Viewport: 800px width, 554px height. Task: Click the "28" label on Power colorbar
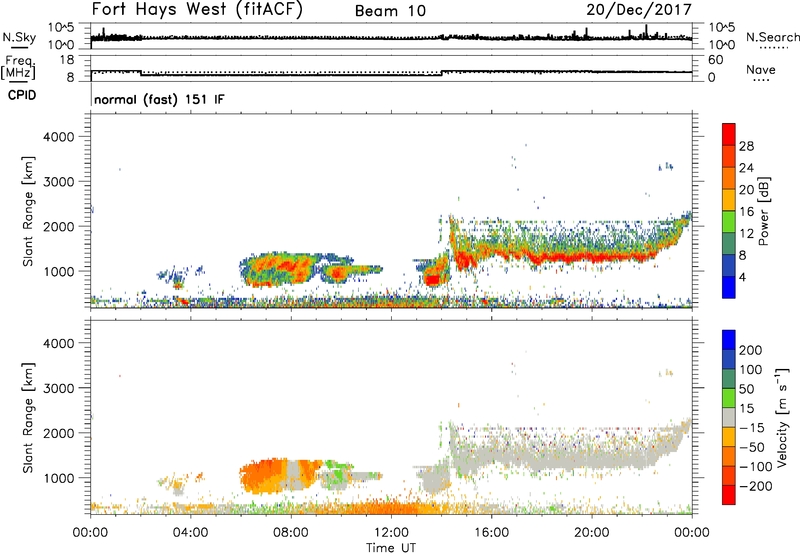746,146
